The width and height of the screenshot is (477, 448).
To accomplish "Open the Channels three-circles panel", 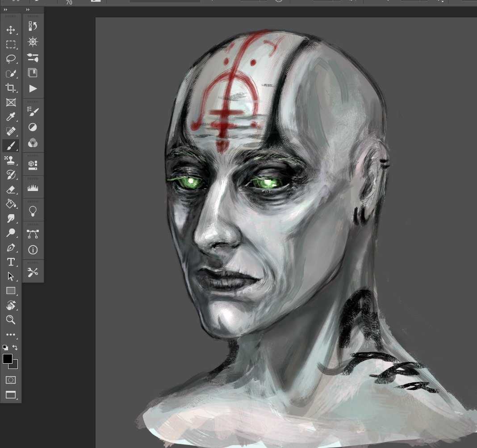I will click(x=33, y=143).
